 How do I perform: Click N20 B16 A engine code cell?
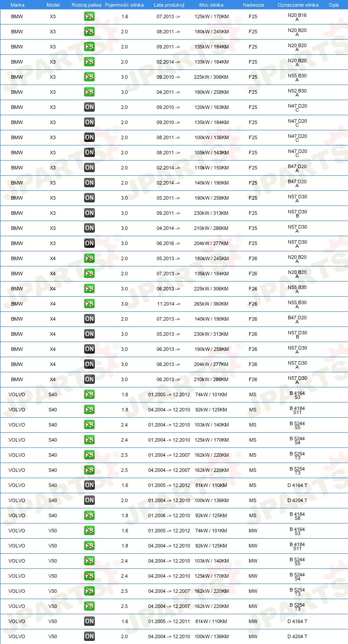click(x=297, y=17)
